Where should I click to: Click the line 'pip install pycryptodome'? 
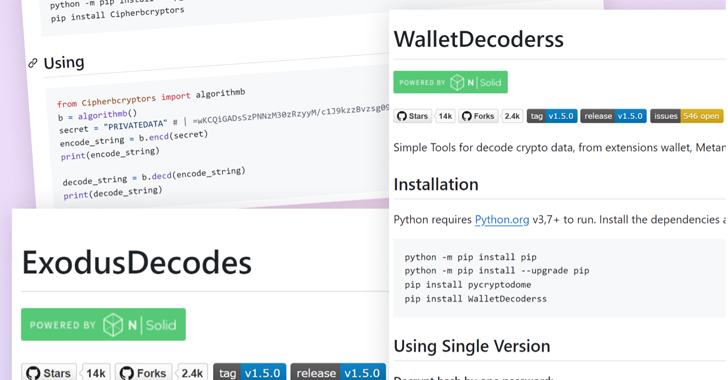tap(468, 285)
